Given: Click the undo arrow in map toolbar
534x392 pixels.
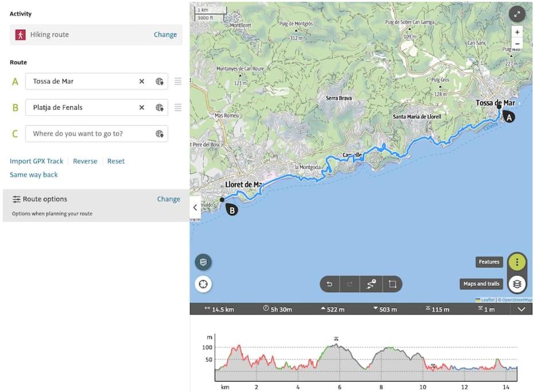Looking at the screenshot, I should point(330,284).
